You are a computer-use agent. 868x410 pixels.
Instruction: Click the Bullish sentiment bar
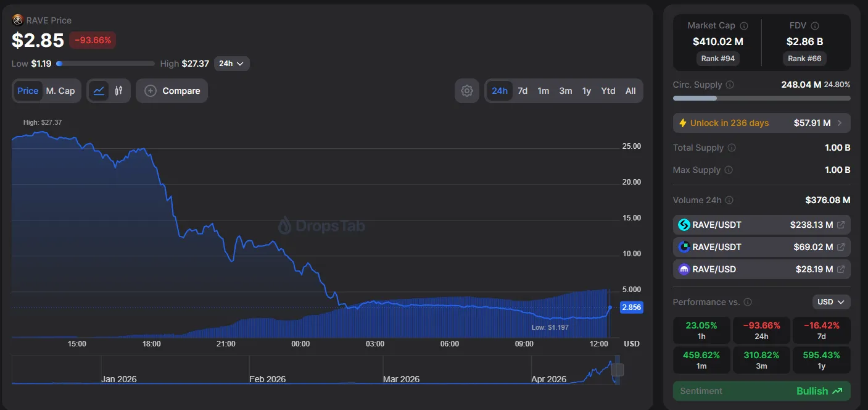[x=761, y=391]
